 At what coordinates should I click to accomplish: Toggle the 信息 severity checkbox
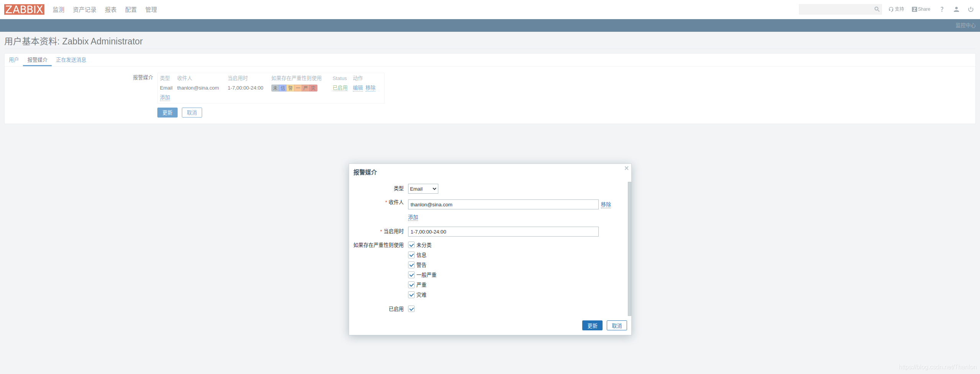tap(412, 255)
